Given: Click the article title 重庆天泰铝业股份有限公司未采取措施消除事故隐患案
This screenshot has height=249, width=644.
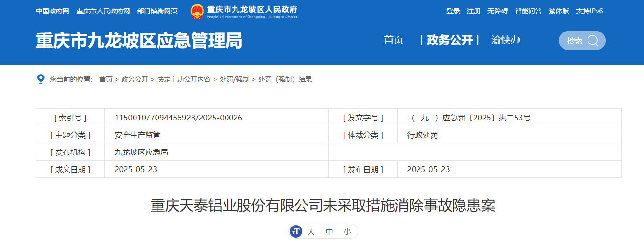Looking at the screenshot, I should (x=323, y=206).
